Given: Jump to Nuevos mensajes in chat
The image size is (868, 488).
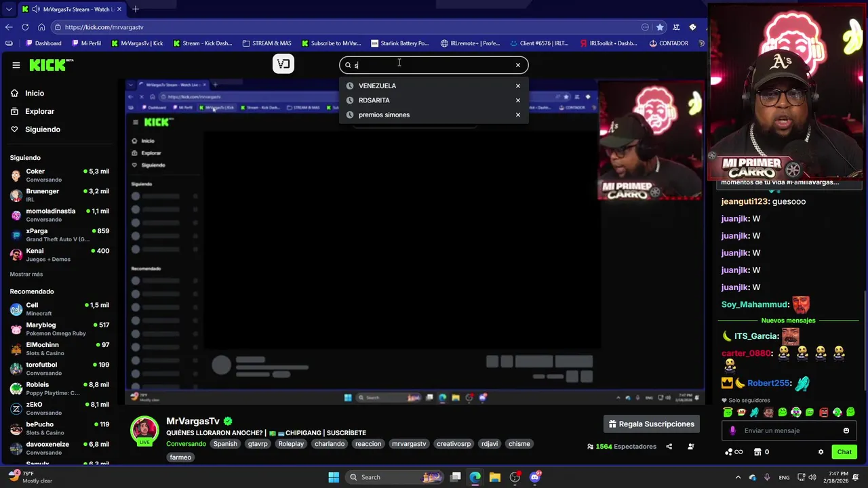Looking at the screenshot, I should (788, 321).
